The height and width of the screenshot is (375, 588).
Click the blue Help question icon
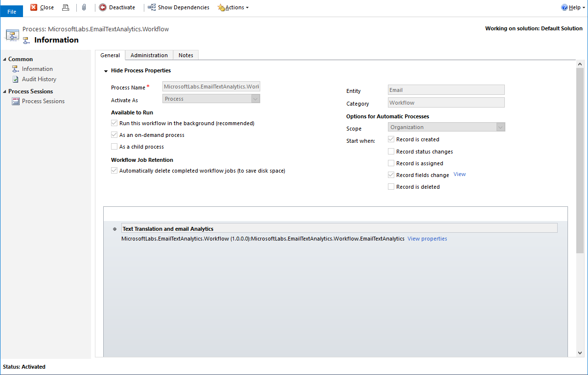(x=564, y=7)
